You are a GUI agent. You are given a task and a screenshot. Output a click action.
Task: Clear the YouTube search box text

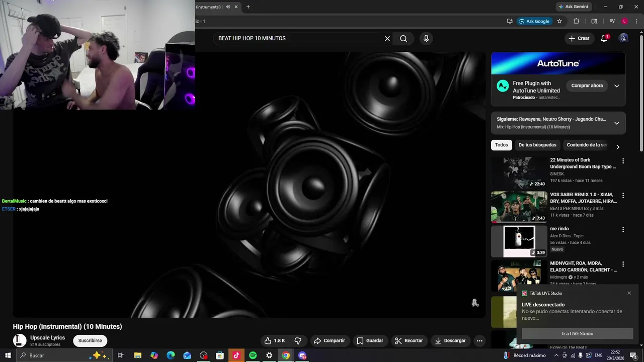point(387,38)
